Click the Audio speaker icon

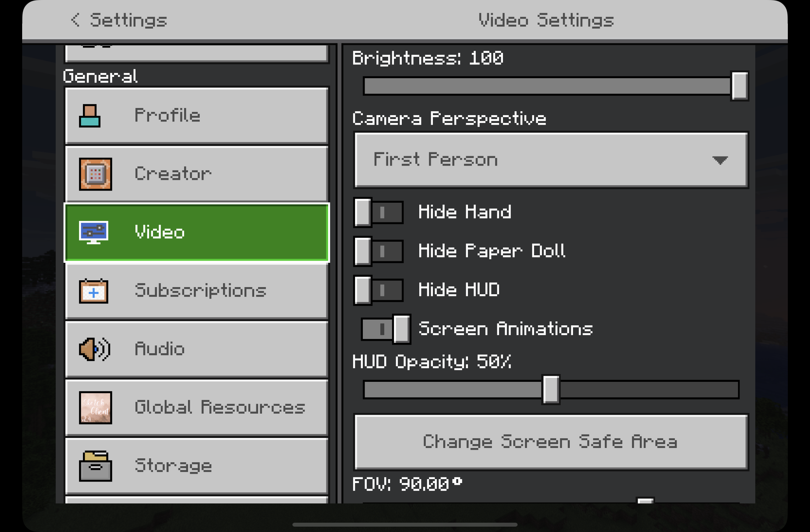(94, 349)
